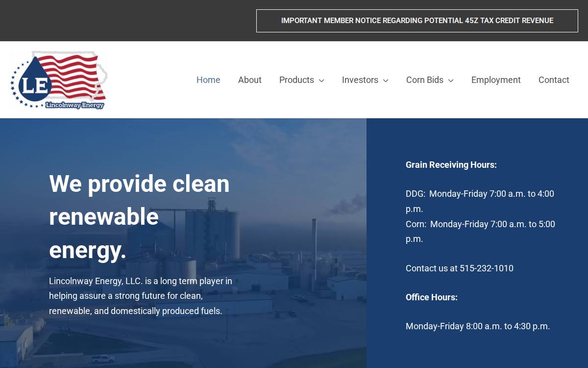The height and width of the screenshot is (368, 588).
Task: Click the 'Office Hours:' heading
Action: (x=432, y=297)
